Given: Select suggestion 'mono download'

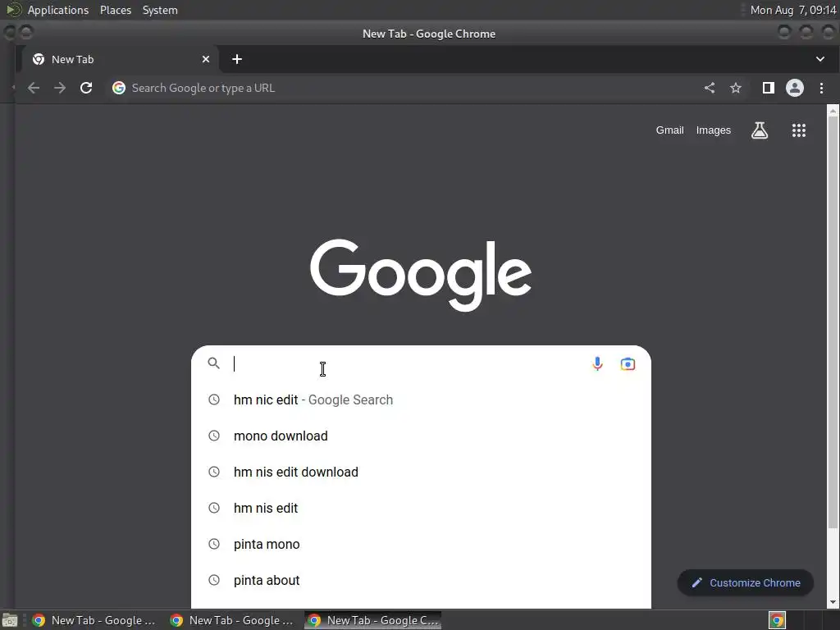Looking at the screenshot, I should pos(421,436).
